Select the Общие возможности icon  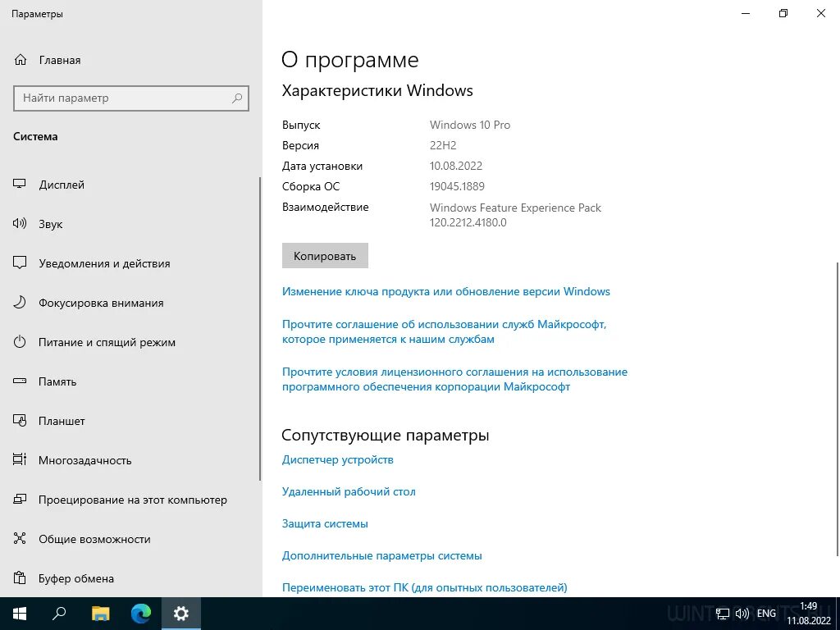coord(20,538)
